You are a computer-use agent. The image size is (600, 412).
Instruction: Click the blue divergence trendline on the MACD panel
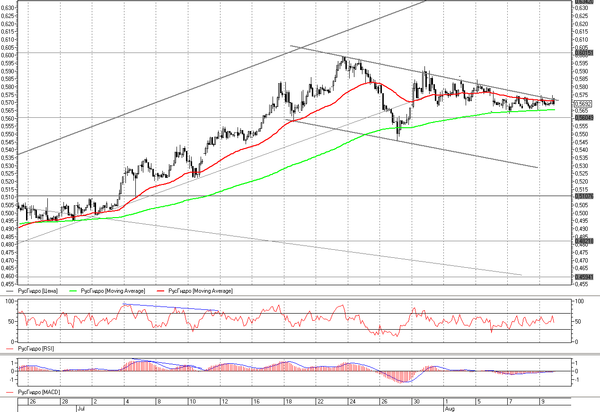(x=168, y=363)
